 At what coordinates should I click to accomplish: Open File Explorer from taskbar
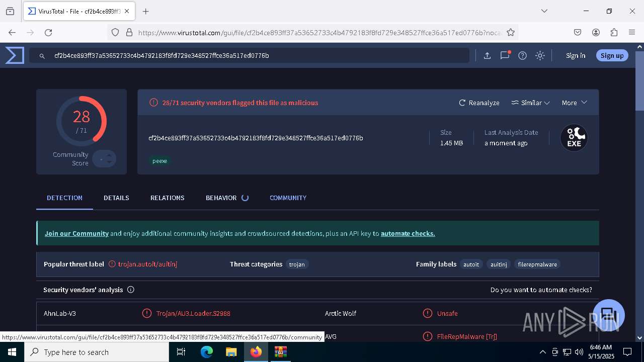click(x=231, y=352)
